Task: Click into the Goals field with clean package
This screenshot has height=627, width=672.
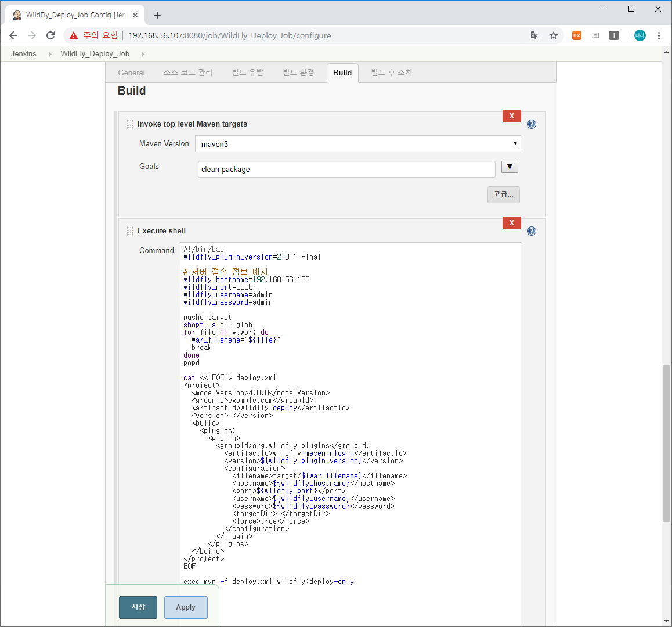Action: click(x=346, y=169)
